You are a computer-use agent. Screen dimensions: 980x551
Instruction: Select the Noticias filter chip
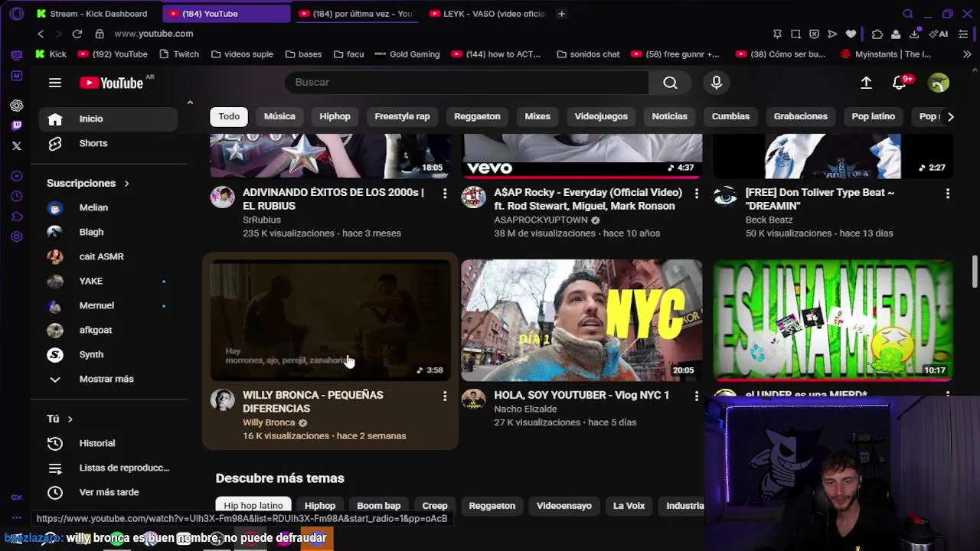click(669, 116)
